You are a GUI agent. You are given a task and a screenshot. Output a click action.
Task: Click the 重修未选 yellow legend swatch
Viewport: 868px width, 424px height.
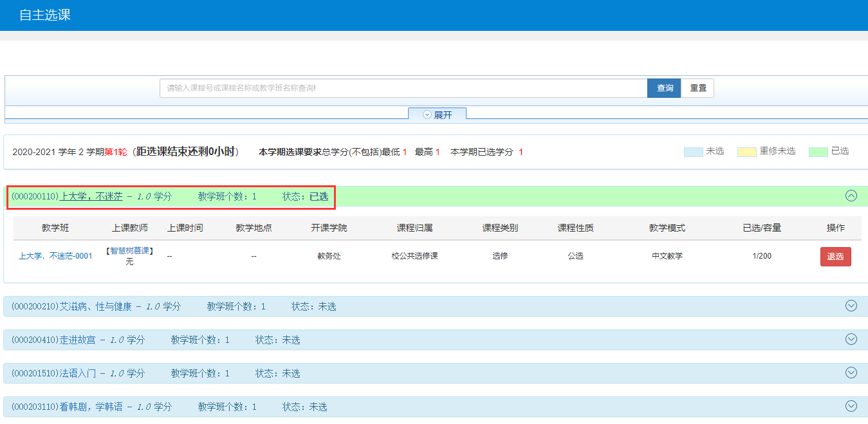tap(746, 152)
